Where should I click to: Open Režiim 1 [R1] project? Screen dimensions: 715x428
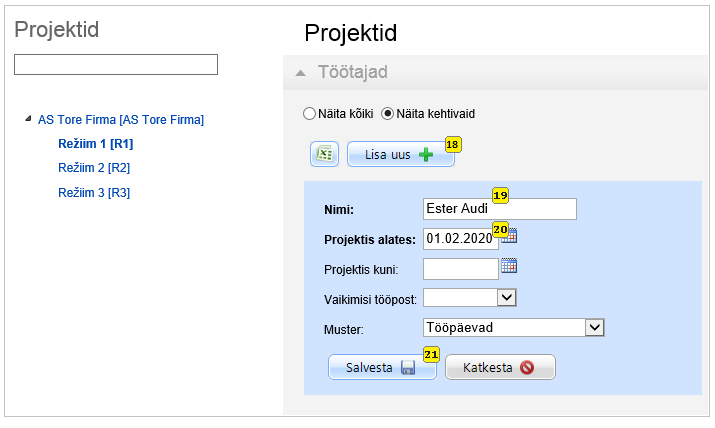(96, 144)
